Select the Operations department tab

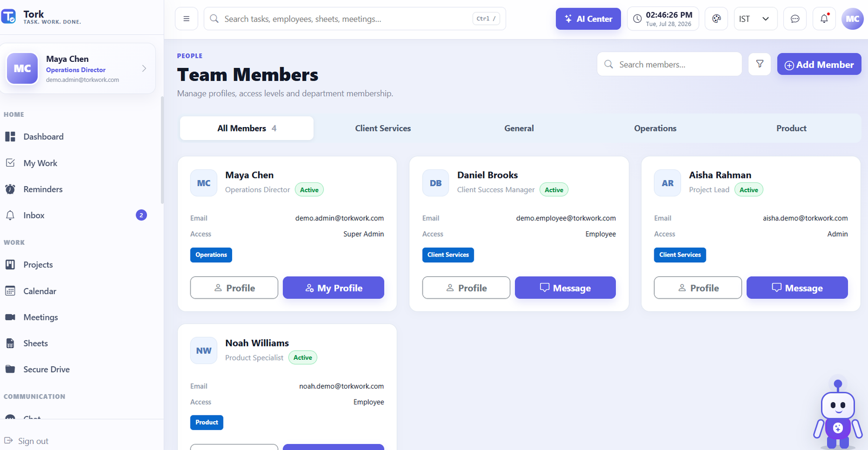[655, 128]
